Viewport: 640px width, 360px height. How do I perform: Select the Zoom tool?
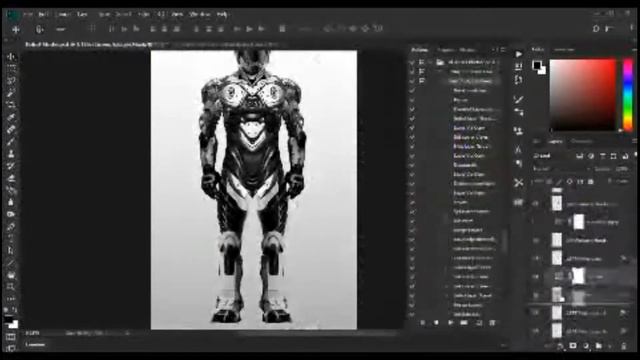click(11, 287)
